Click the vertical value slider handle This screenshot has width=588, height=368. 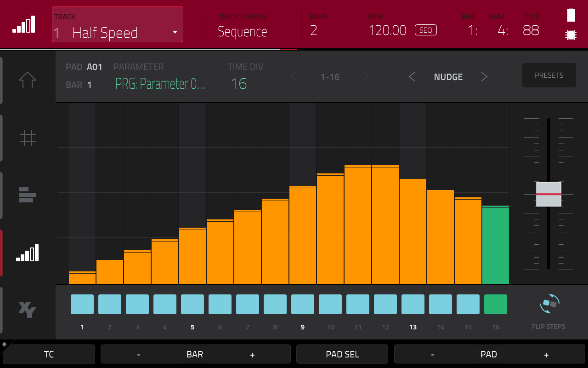click(548, 194)
